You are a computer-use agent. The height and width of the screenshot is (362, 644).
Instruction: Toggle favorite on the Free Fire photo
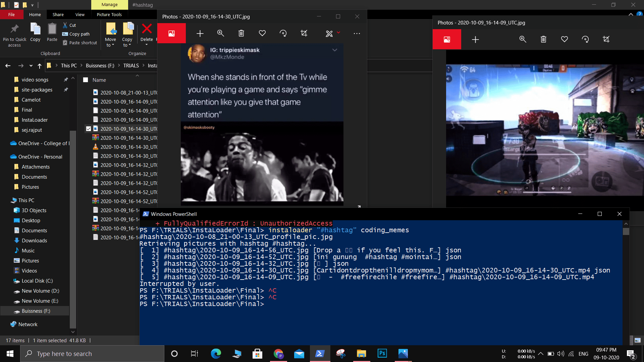tap(564, 39)
